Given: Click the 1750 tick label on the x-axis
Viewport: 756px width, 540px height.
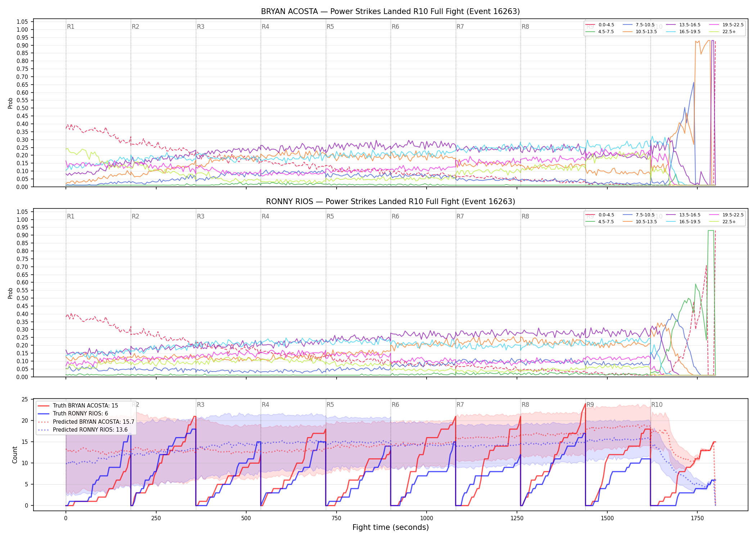Looking at the screenshot, I should point(697,518).
